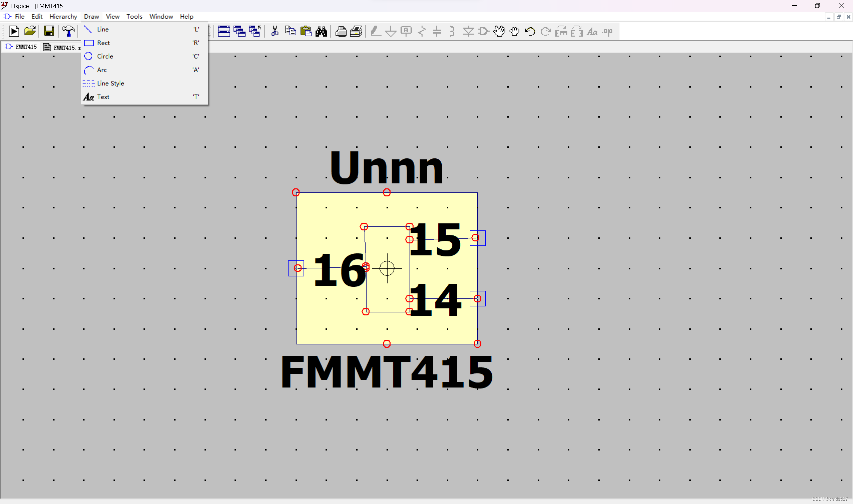Click pin 15 square on symbol

point(477,238)
